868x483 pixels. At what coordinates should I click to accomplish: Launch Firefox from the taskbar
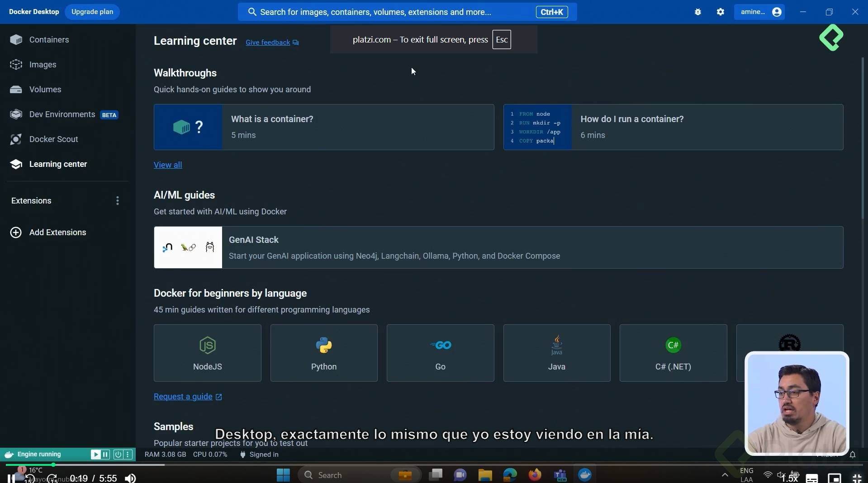[535, 475]
